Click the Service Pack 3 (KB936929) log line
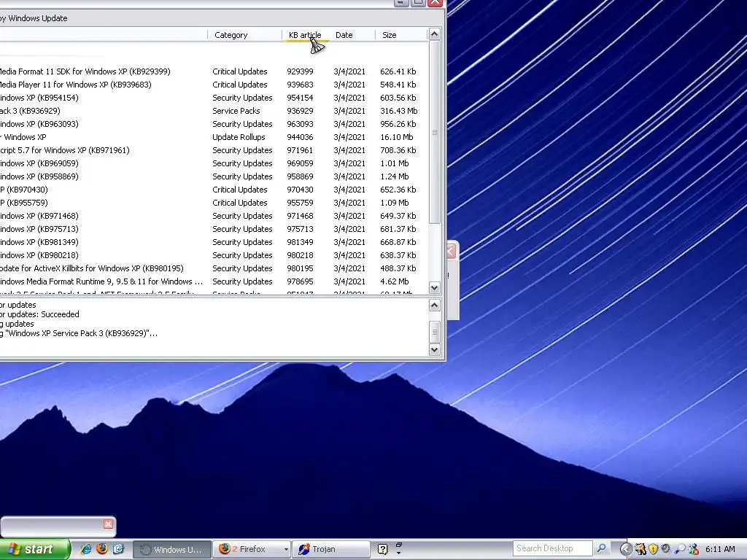The height and width of the screenshot is (560, 747). [x=79, y=333]
